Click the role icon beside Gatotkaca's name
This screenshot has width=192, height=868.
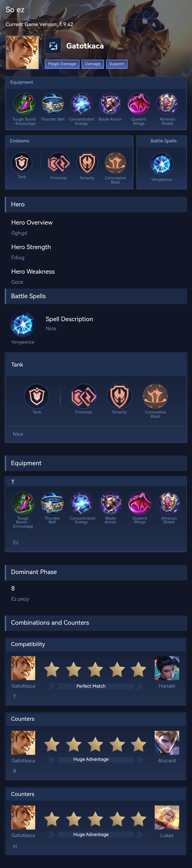(x=53, y=46)
